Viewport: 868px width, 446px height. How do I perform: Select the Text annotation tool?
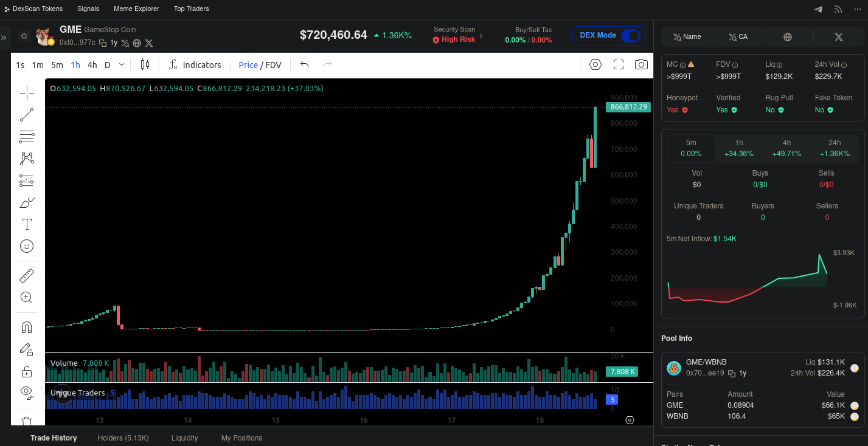(x=27, y=224)
